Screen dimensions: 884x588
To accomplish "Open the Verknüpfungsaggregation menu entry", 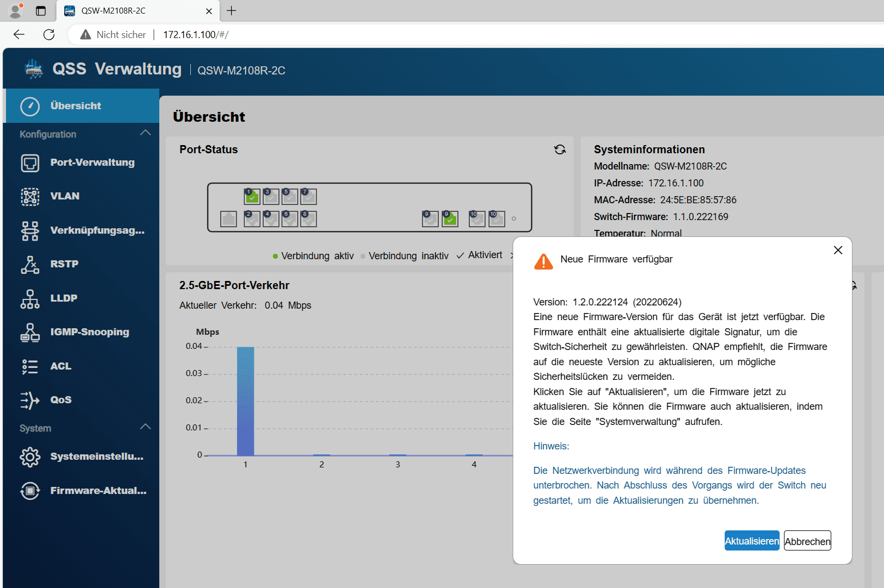I will pyautogui.click(x=82, y=230).
